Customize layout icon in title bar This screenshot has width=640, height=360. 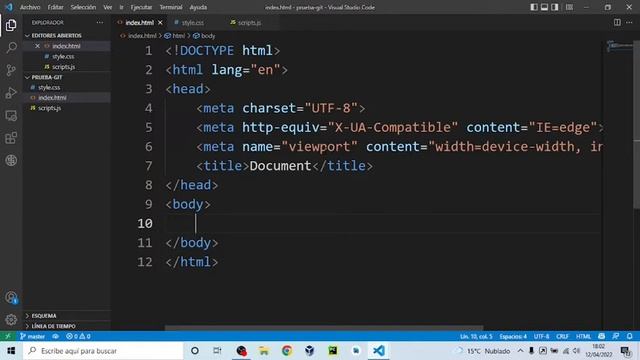pyautogui.click(x=569, y=7)
